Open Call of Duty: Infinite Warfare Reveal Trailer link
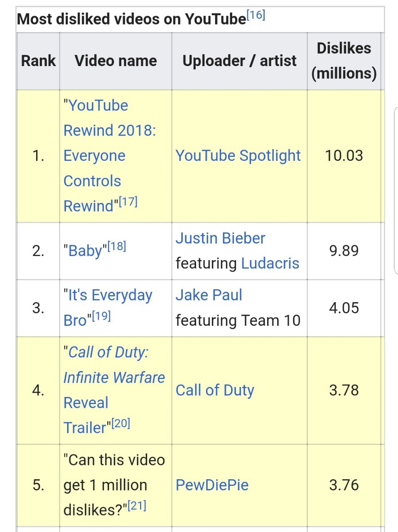Viewport: 398px width, 532px height. [x=114, y=377]
